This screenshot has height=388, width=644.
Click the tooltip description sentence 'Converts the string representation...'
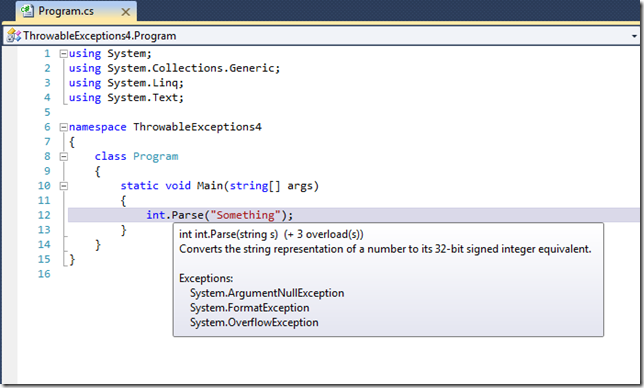coord(385,249)
